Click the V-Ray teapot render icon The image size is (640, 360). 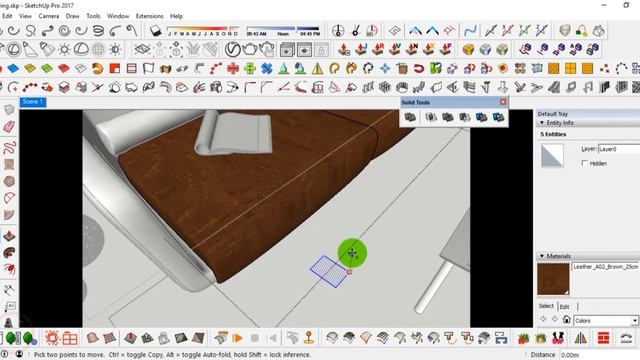click(250, 50)
